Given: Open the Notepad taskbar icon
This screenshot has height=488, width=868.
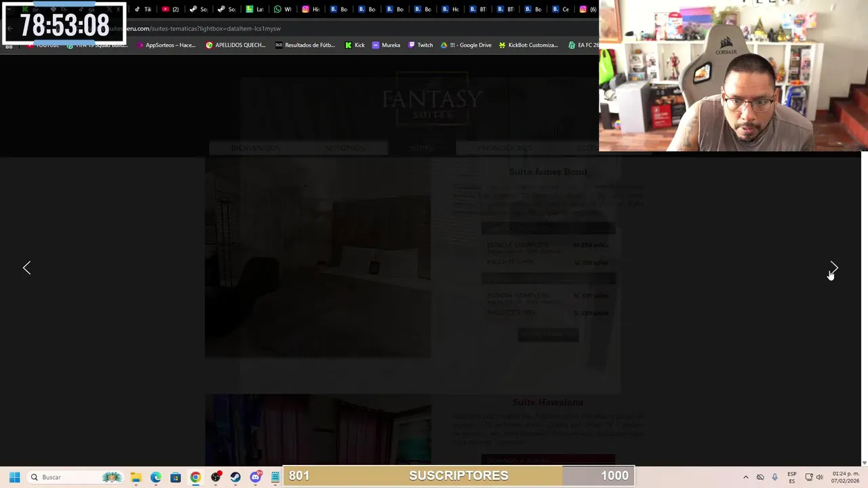Looking at the screenshot, I should coord(275,477).
